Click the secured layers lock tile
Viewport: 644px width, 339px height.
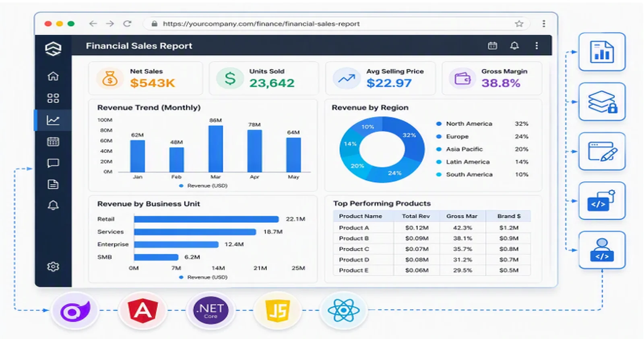(x=602, y=102)
